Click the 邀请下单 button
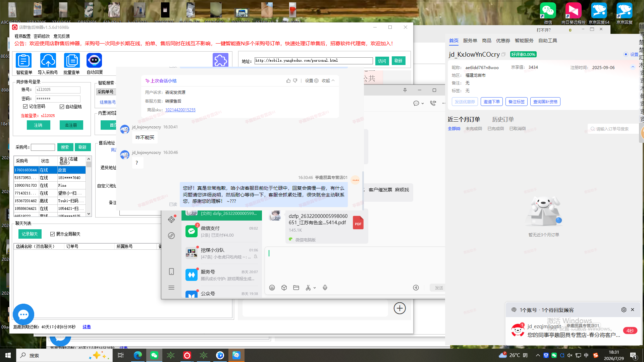This screenshot has height=362, width=644. point(492,102)
